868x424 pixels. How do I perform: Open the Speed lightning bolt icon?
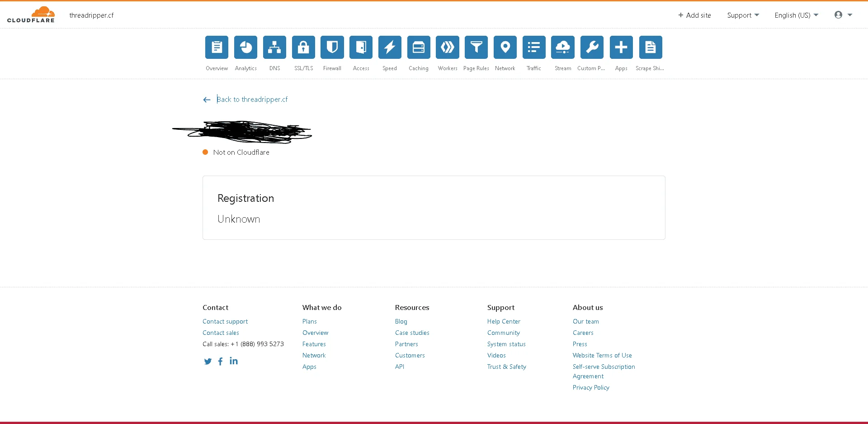coord(390,47)
